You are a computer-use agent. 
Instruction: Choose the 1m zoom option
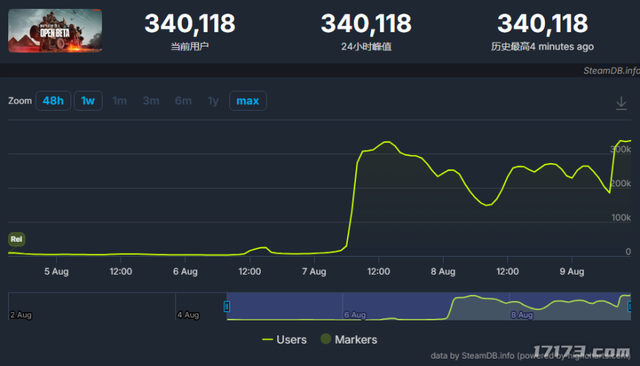[120, 101]
